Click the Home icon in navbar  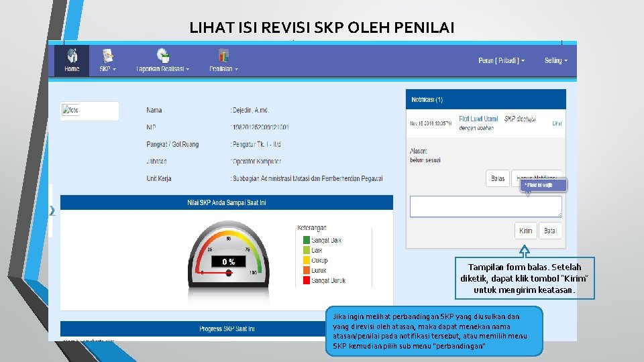point(72,56)
